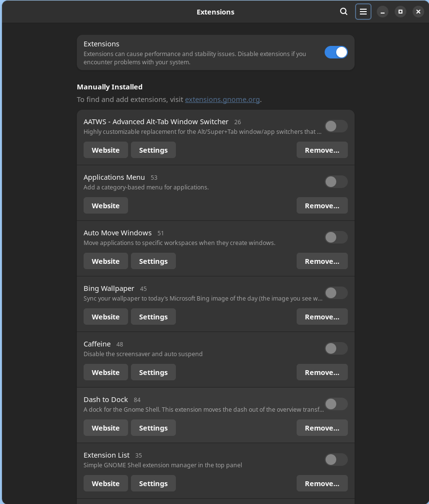Open Dash to Dock settings
429x504 pixels.
(153, 428)
